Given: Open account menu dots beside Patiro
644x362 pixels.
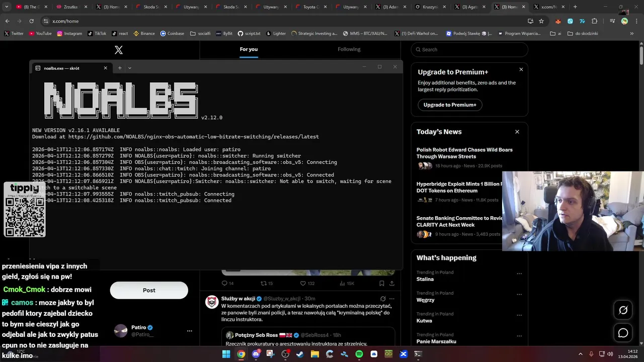Looking at the screenshot, I should (x=190, y=331).
